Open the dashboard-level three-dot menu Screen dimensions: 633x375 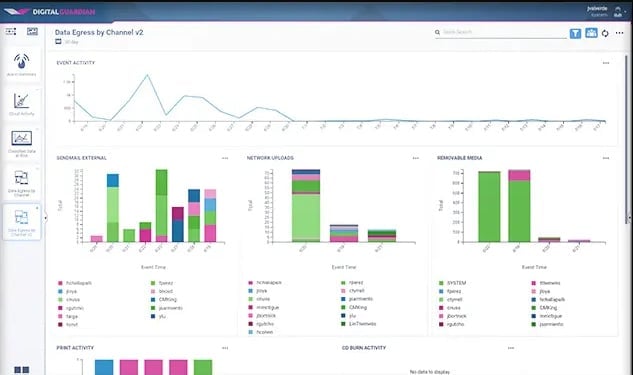click(619, 33)
